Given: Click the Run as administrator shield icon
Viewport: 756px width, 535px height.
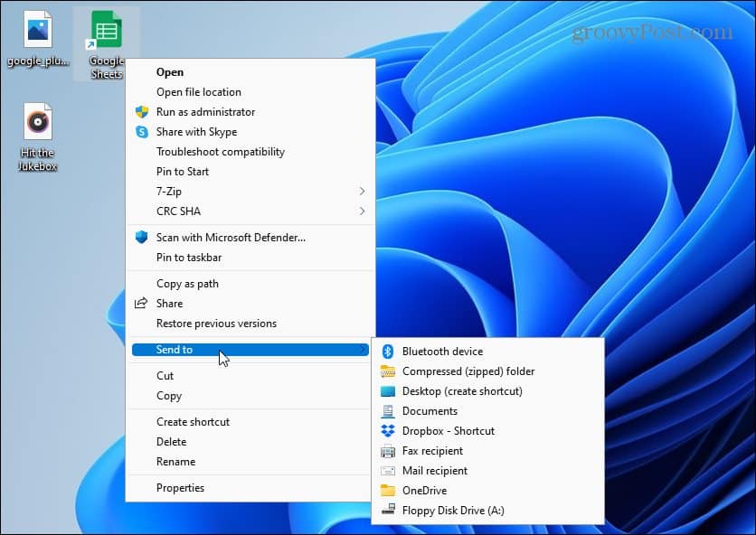Looking at the screenshot, I should (x=141, y=112).
